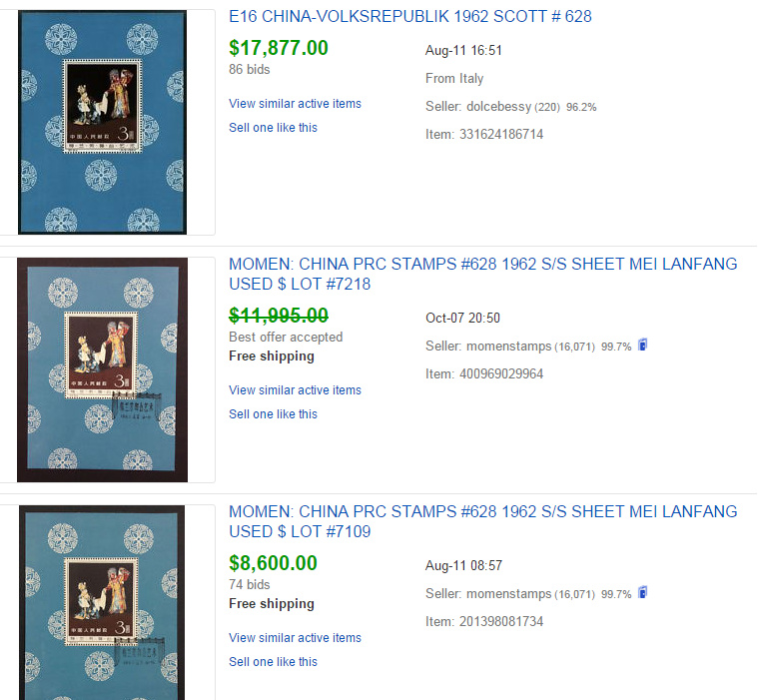The height and width of the screenshot is (700, 758).
Task: Click the top rated seller badge icon for Lot #7109
Action: point(642,592)
